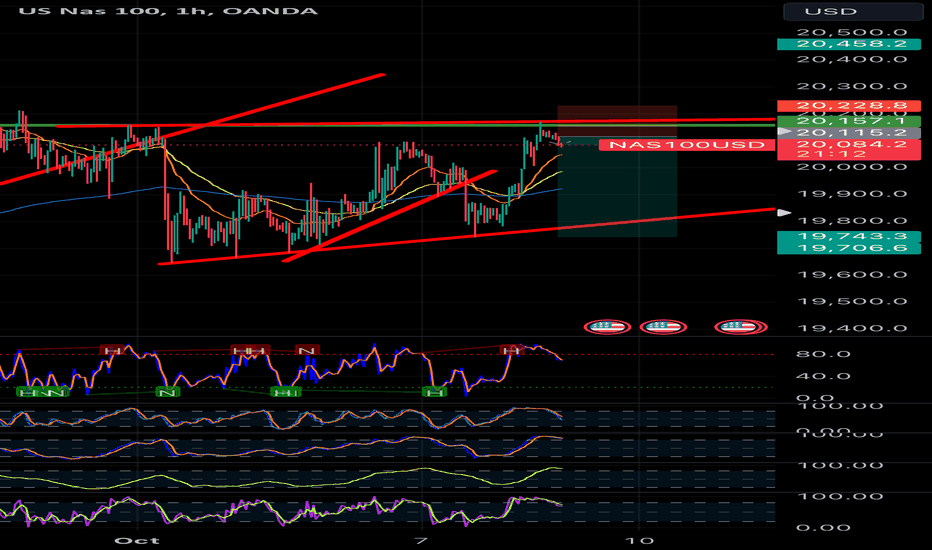The image size is (932, 550).
Task: Click the 20,400.0 price axis label
Action: click(852, 59)
